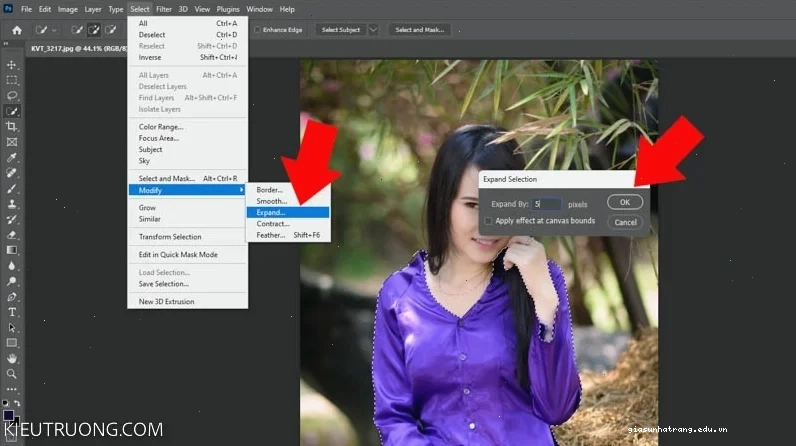Go to the Home screen icon
796x446 pixels.
[17, 30]
